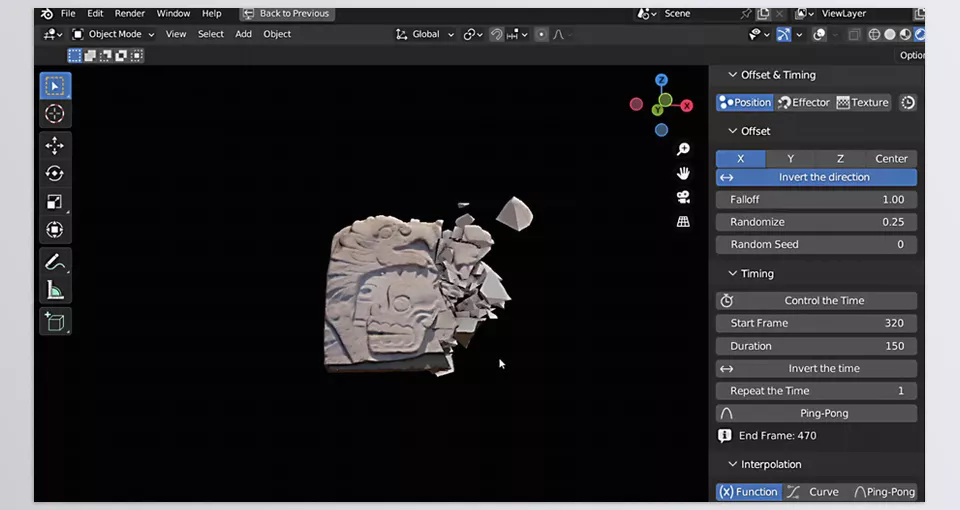The height and width of the screenshot is (510, 960).
Task: Toggle viewport gizmos display
Action: tap(784, 34)
